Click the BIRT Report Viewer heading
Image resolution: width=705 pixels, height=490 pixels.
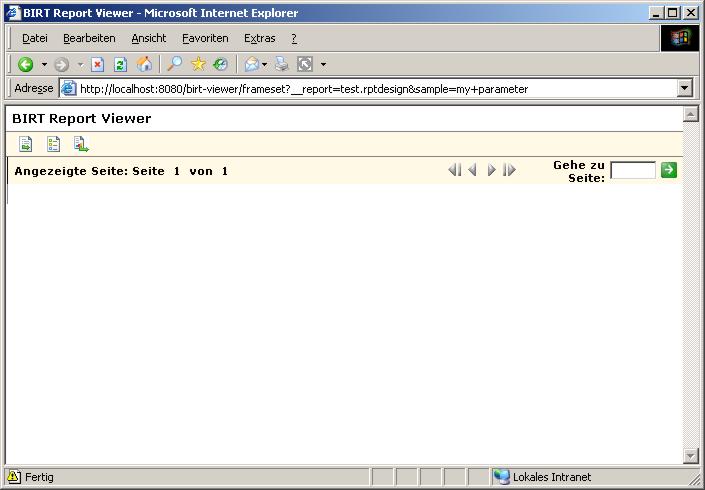click(x=81, y=119)
